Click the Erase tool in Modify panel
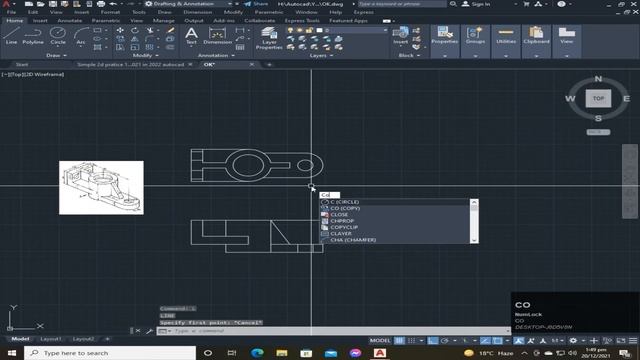This screenshot has width=640, height=360. click(x=171, y=30)
